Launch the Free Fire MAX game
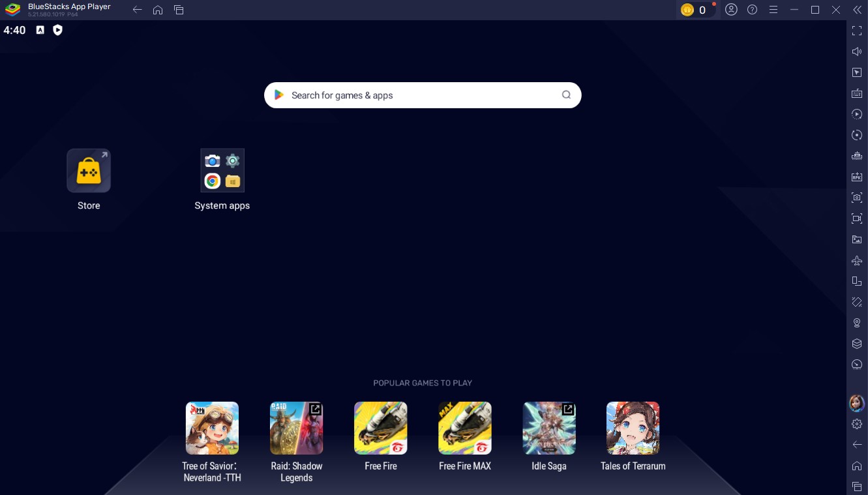The image size is (868, 495). 465,428
